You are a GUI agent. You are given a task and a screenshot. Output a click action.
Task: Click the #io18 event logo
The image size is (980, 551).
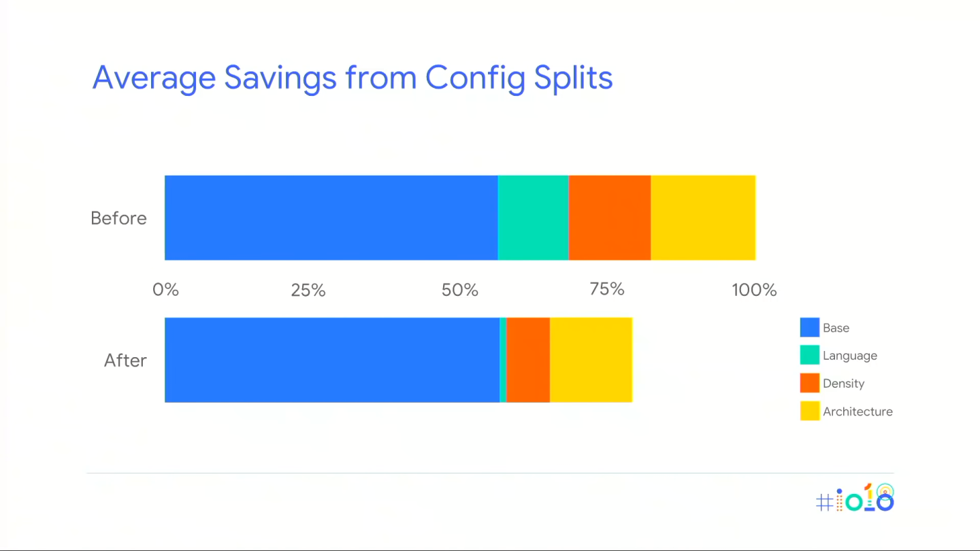click(855, 499)
